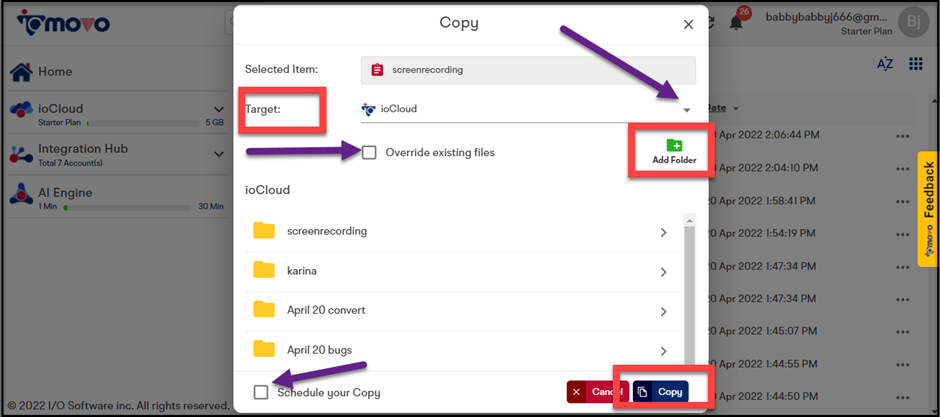This screenshot has height=417, width=940.
Task: Select the April 20 bugs folder name
Action: [319, 350]
